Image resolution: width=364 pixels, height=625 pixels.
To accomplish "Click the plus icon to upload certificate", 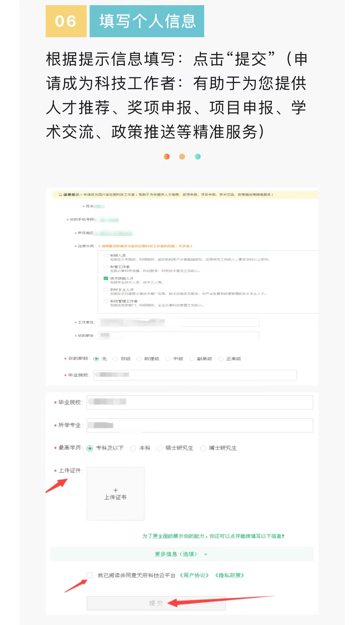I will 116,490.
